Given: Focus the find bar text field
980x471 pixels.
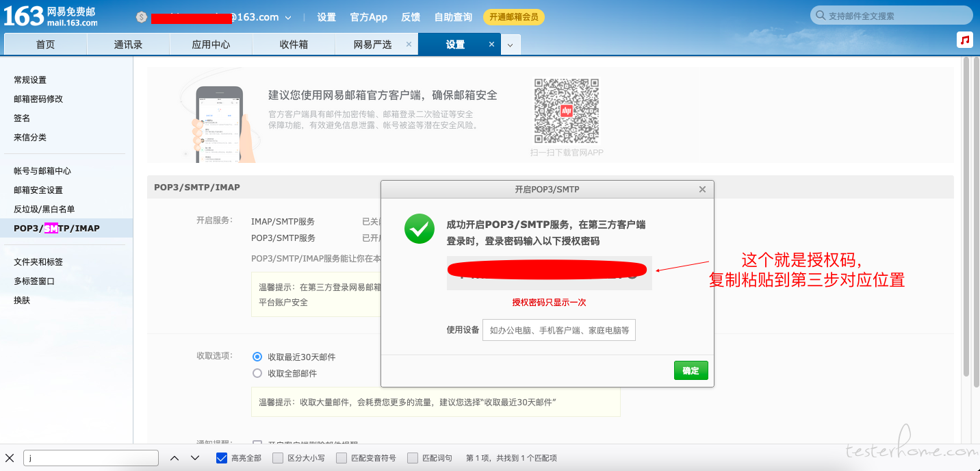Looking at the screenshot, I should point(91,458).
